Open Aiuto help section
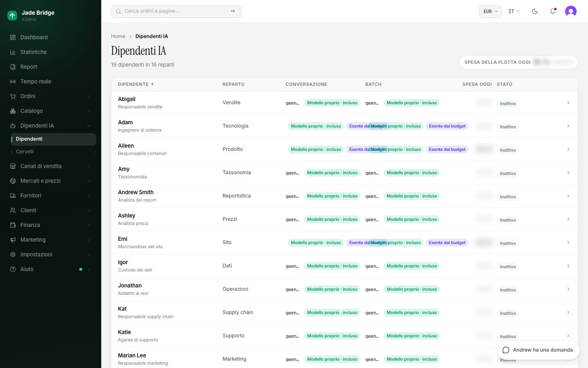The width and height of the screenshot is (588, 368). 51,269
